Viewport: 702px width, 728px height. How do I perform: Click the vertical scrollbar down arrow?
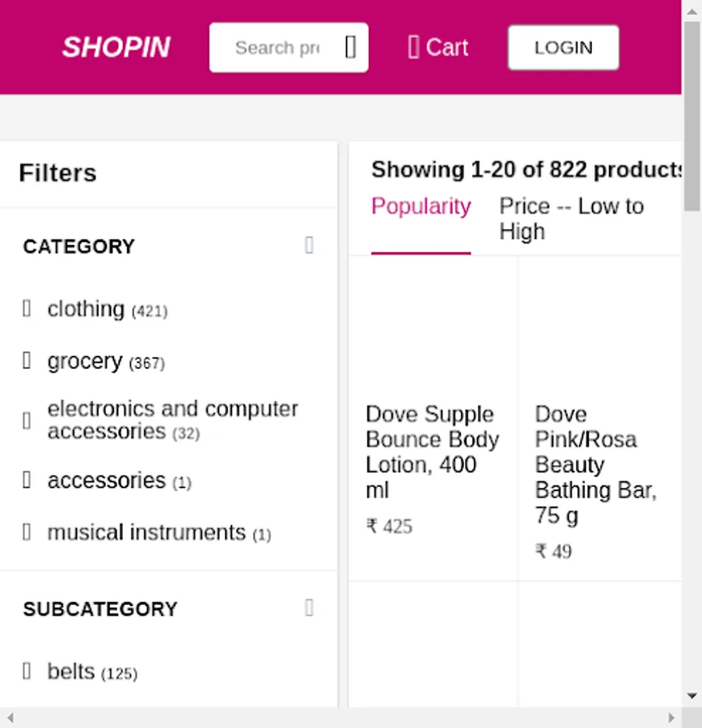692,696
